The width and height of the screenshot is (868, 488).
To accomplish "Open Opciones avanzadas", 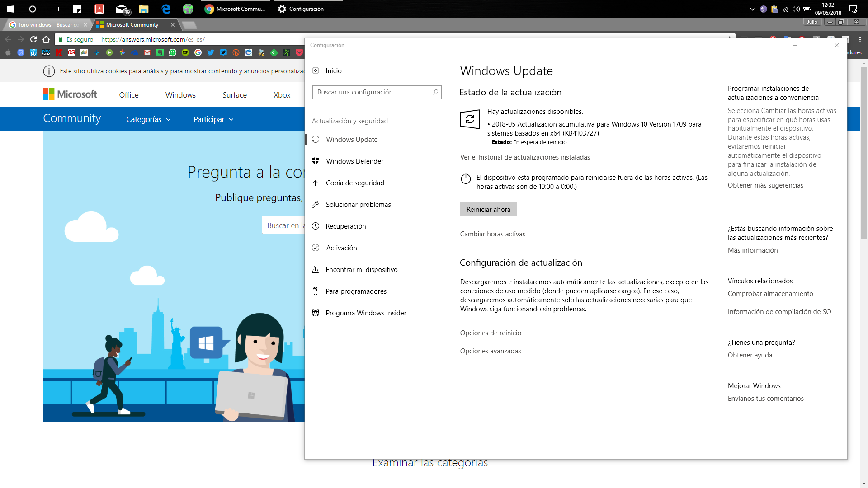I will pyautogui.click(x=491, y=351).
